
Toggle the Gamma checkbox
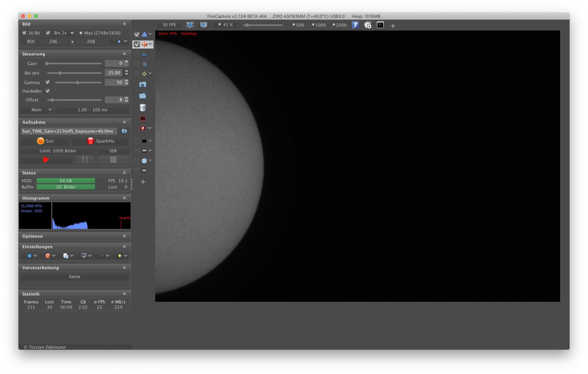(47, 82)
